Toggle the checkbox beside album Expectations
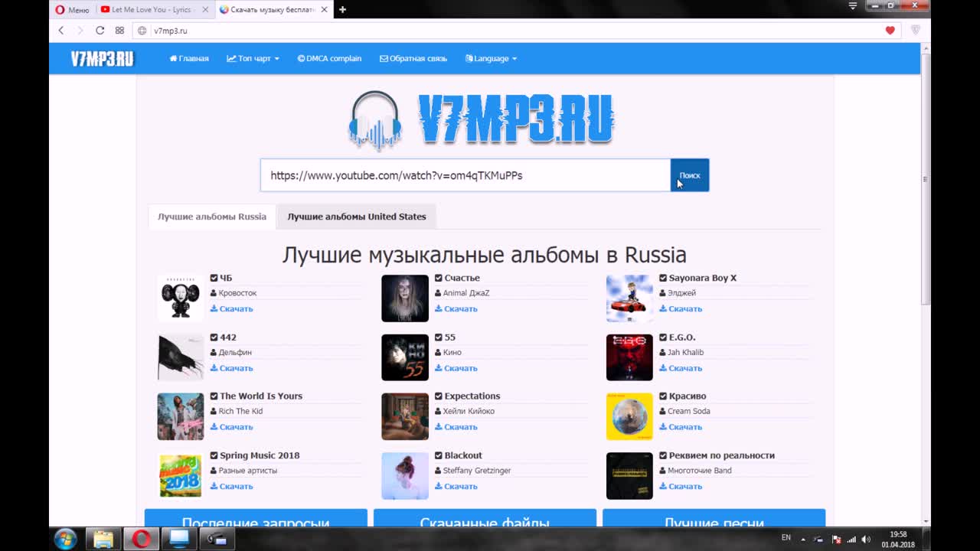Image resolution: width=980 pixels, height=551 pixels. 439,396
